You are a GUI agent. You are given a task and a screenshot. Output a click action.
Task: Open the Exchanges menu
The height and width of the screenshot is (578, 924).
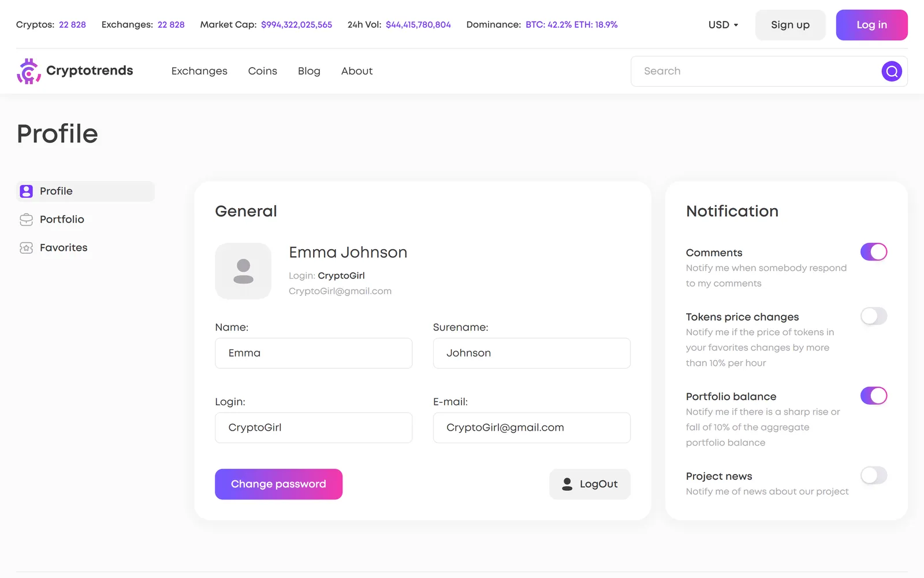pyautogui.click(x=199, y=71)
